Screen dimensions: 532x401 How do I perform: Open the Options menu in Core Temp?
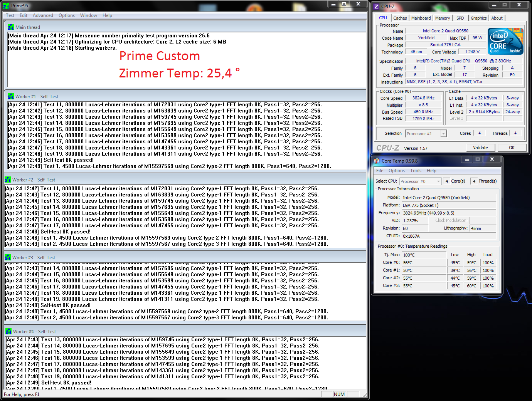pyautogui.click(x=397, y=171)
